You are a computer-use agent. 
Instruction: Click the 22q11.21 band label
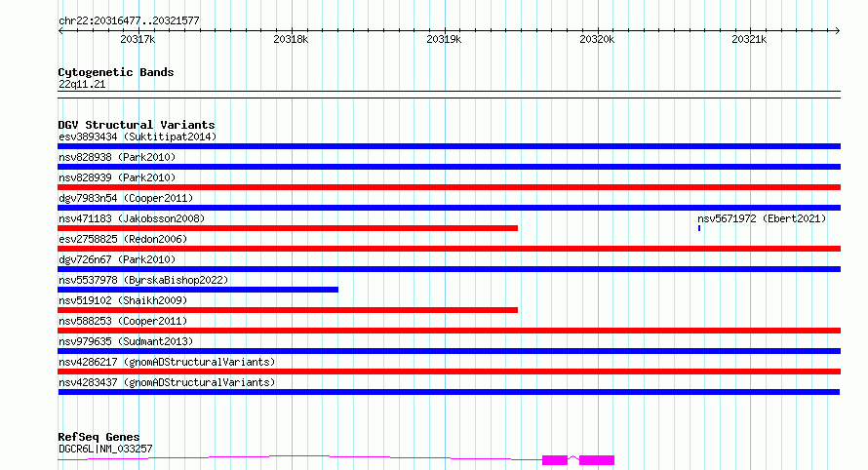81,84
